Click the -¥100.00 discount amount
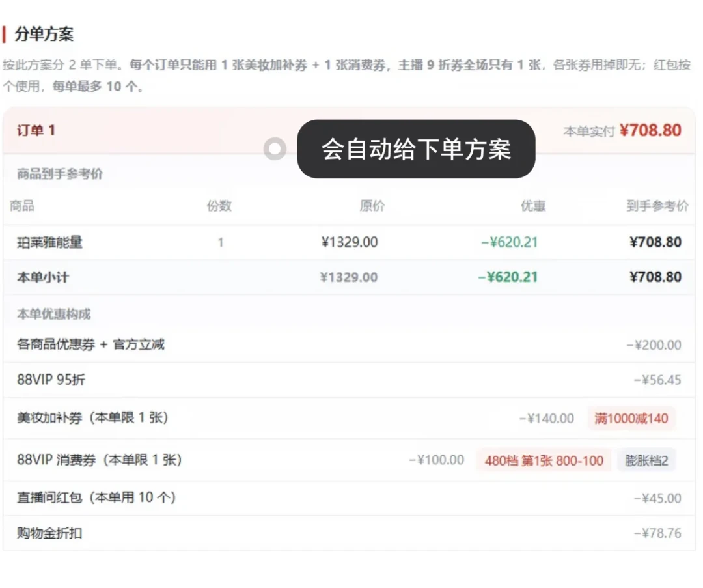Screen dimensions: 703x588 coord(437,460)
